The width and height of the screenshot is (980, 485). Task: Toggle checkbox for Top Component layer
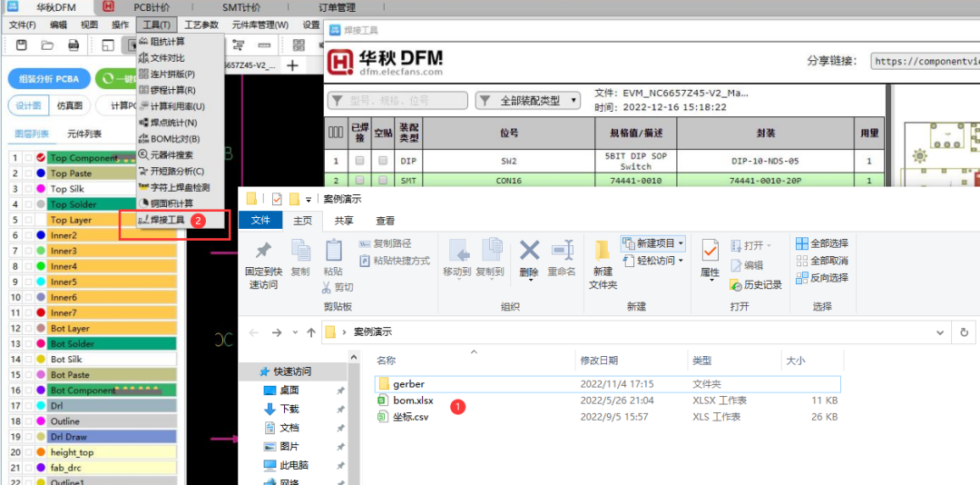(27, 158)
